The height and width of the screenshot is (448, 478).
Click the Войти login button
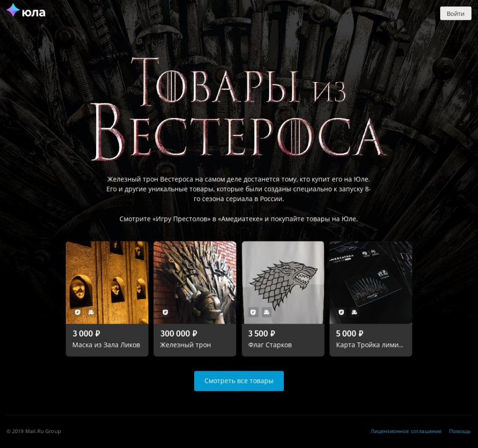(x=456, y=13)
